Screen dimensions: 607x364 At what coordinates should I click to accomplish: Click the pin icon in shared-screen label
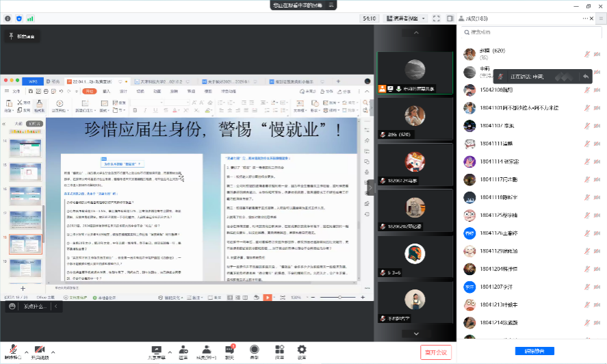12,36
